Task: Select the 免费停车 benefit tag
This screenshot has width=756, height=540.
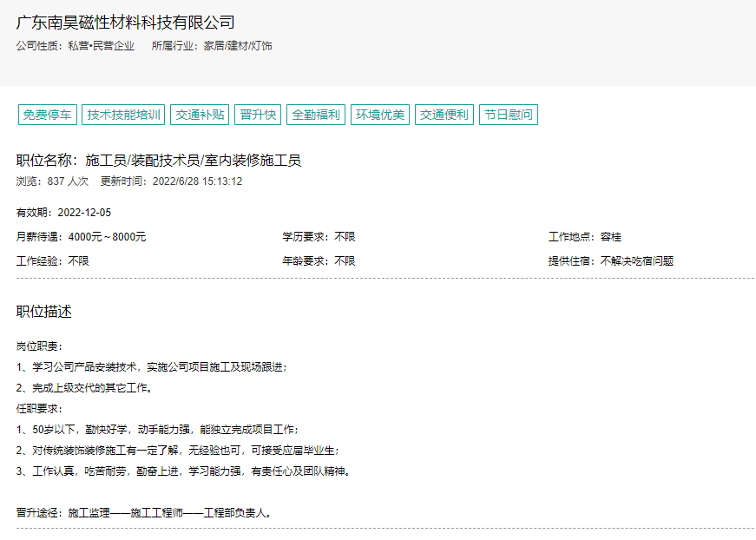Action: (48, 115)
